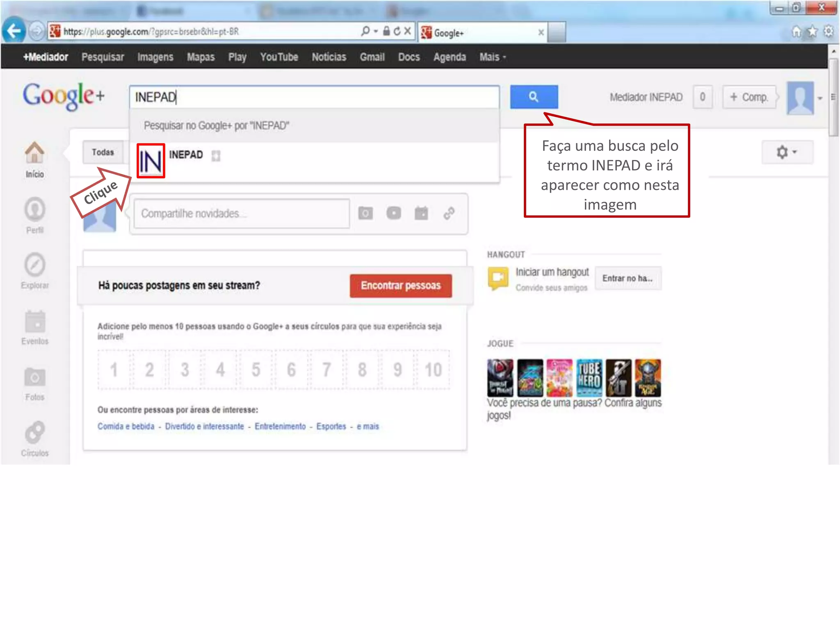
Task: Click the blue search magnifier button
Action: 534,97
